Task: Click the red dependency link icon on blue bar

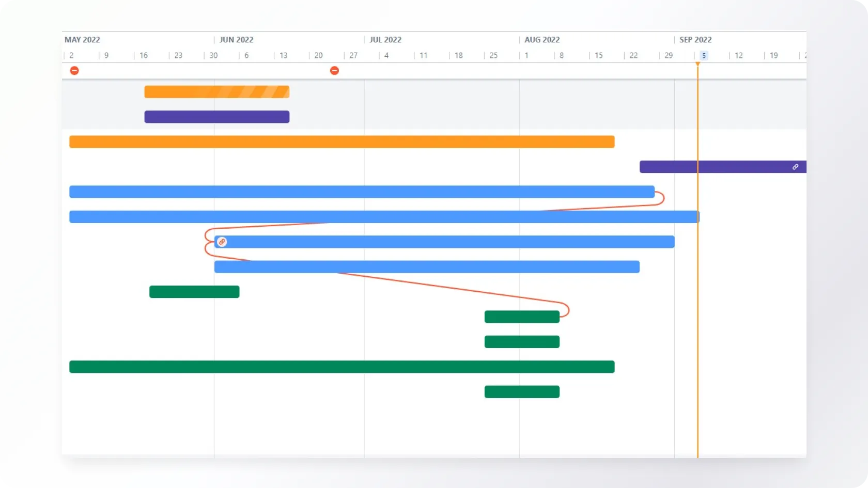Action: (222, 242)
